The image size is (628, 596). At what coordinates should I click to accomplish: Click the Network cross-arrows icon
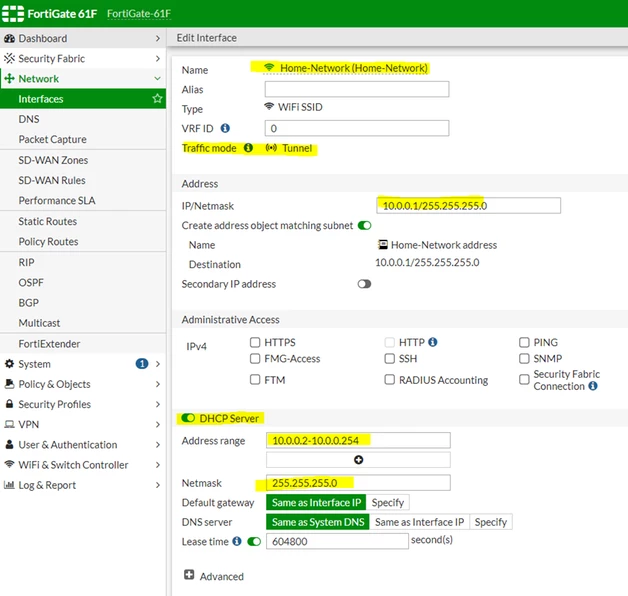pos(9,79)
